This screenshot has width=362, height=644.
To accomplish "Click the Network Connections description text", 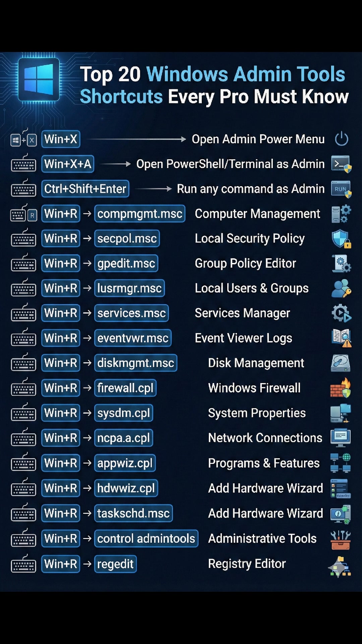I will pos(265,438).
